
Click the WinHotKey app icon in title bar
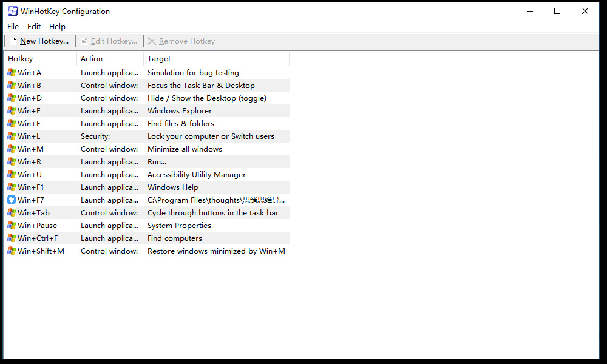point(12,11)
